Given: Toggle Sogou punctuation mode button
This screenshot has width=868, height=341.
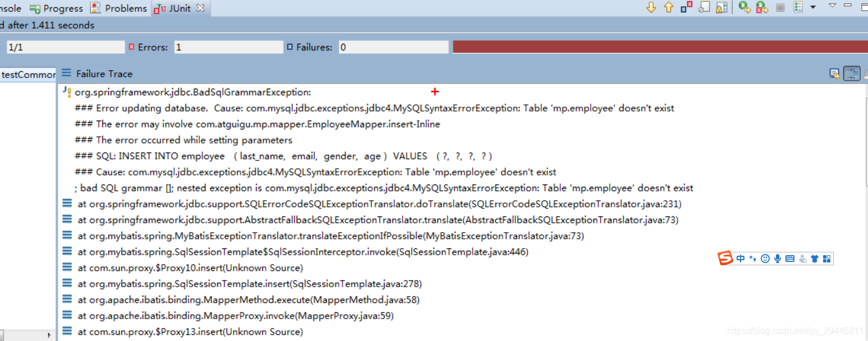Looking at the screenshot, I should click(x=753, y=259).
